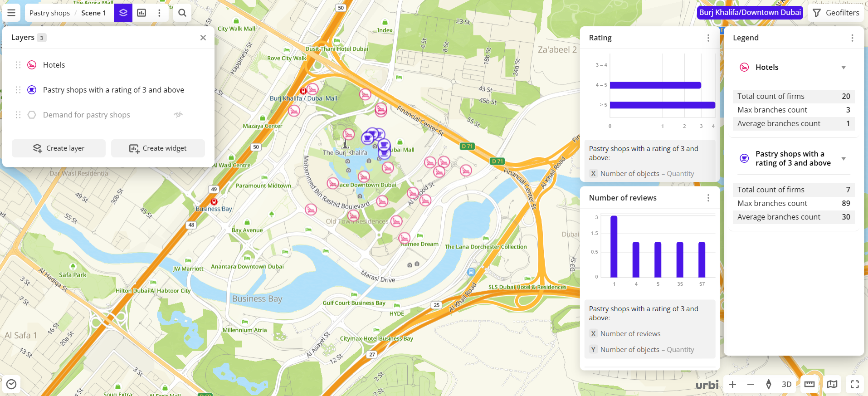The height and width of the screenshot is (396, 868).
Task: Open the map style icon
Action: [832, 384]
